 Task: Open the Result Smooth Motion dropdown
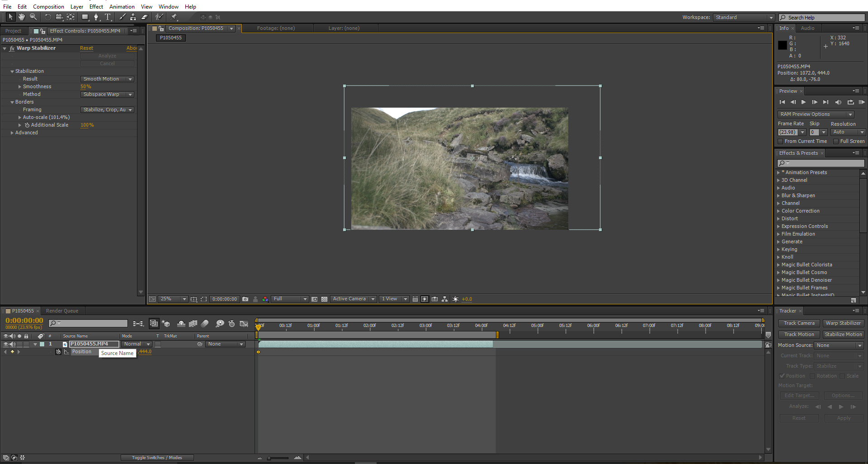[x=107, y=79]
